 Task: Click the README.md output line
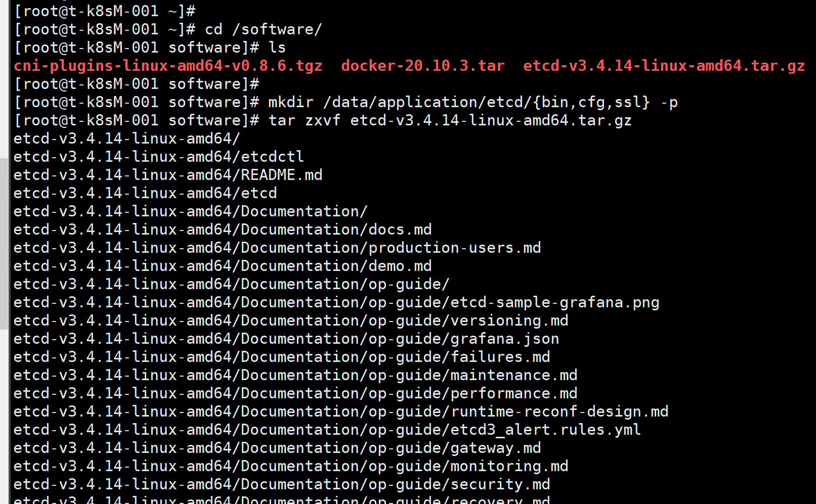click(x=168, y=175)
